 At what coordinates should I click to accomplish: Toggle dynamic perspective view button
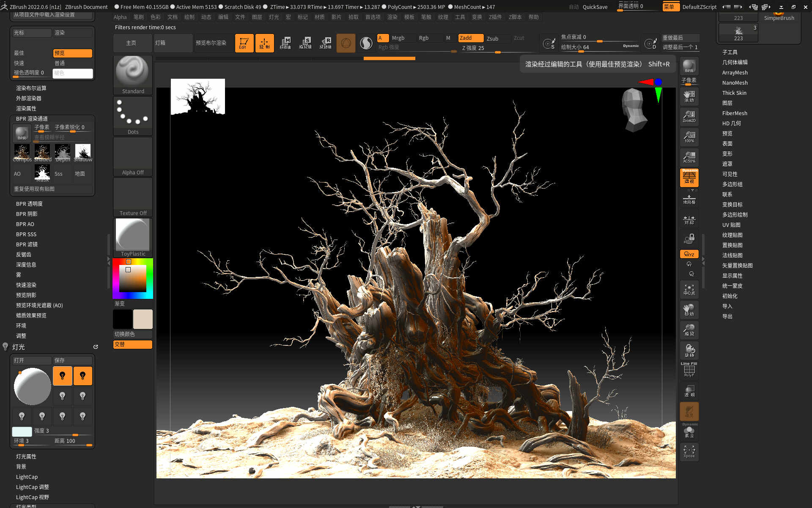coord(689,177)
